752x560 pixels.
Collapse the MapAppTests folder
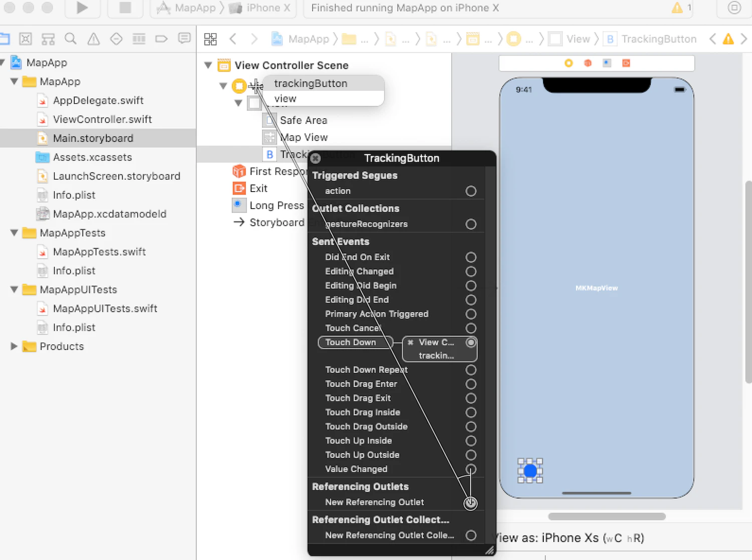(14, 233)
